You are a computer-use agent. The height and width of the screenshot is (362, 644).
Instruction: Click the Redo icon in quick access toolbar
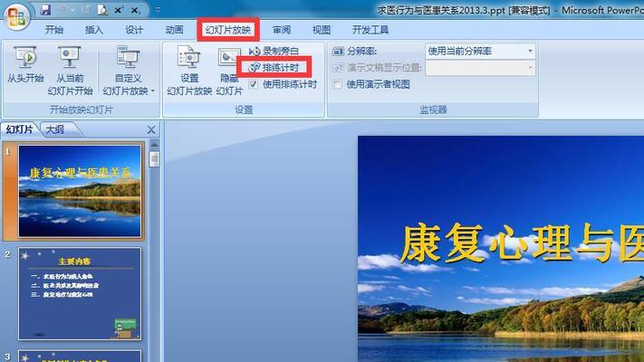click(86, 10)
